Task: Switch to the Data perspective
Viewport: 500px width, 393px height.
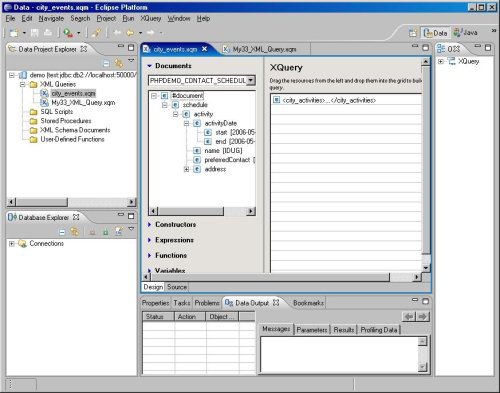Action: [435, 33]
